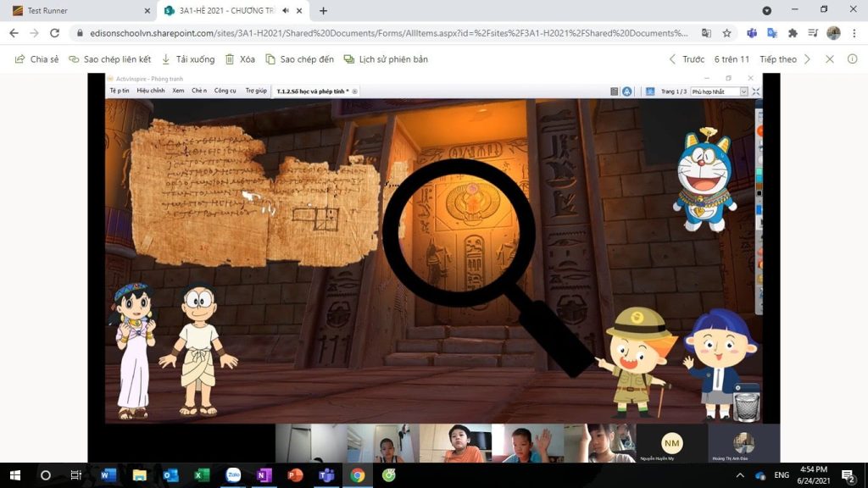Expand hidden system tray icons chevron
Viewport: 868px width, 488px height.
pos(740,475)
